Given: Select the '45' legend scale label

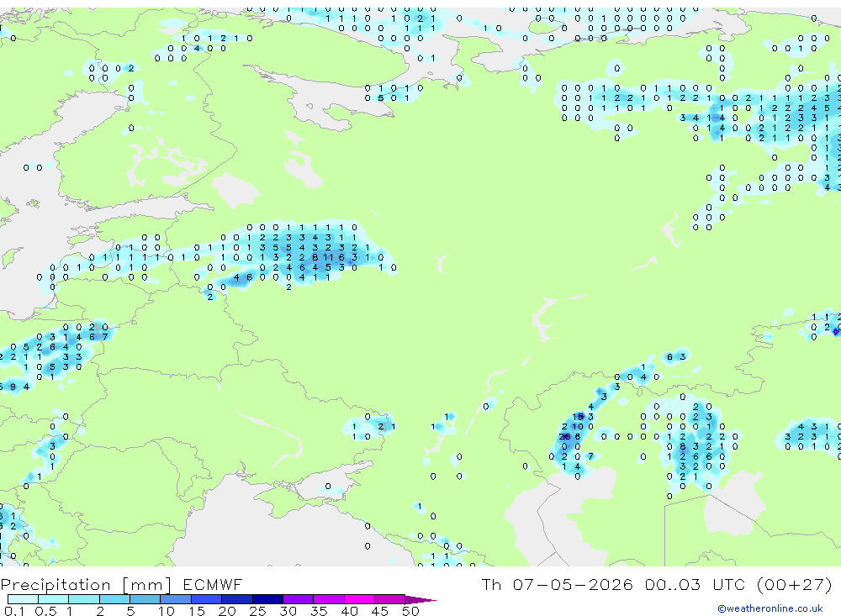Looking at the screenshot, I should click(x=380, y=611).
